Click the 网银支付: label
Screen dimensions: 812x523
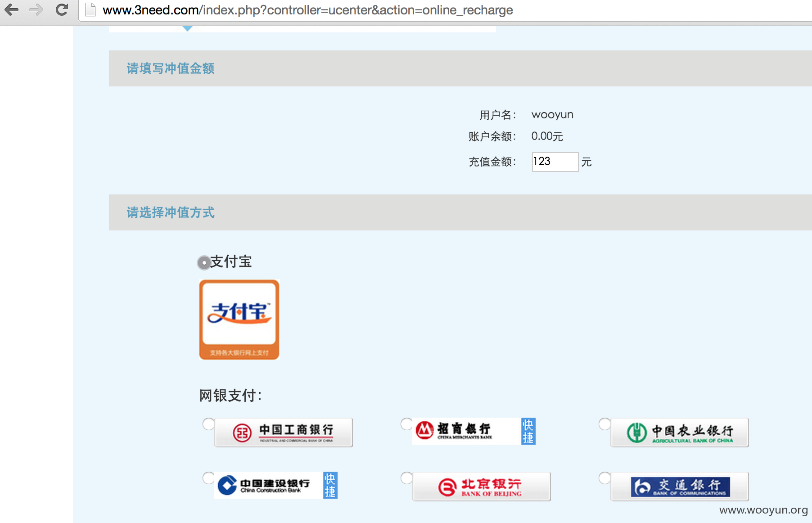[x=230, y=396]
